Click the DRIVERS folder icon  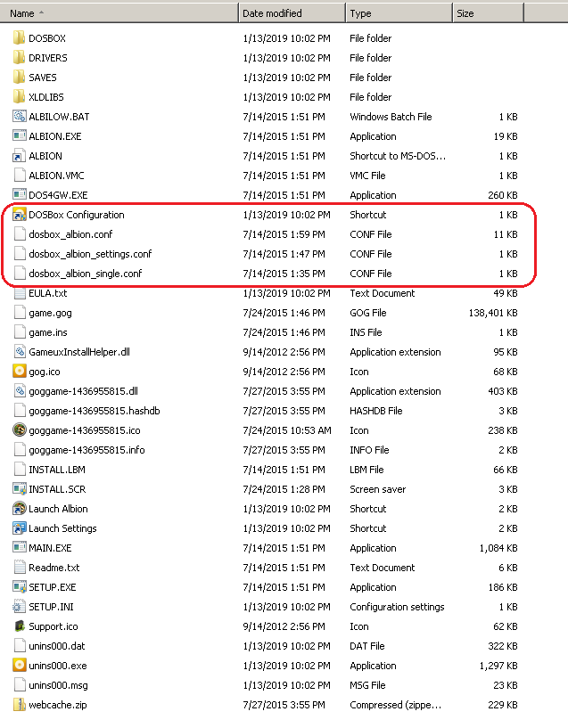coord(19,58)
